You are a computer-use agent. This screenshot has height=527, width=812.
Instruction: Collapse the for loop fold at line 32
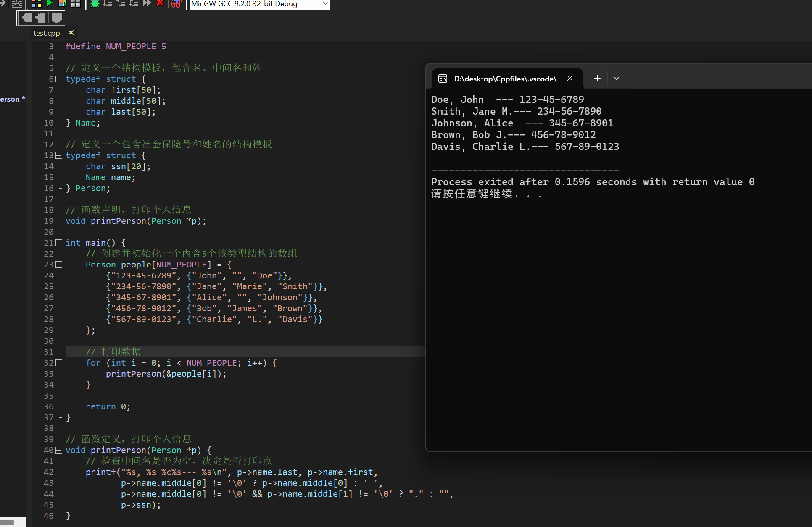pyautogui.click(x=59, y=363)
